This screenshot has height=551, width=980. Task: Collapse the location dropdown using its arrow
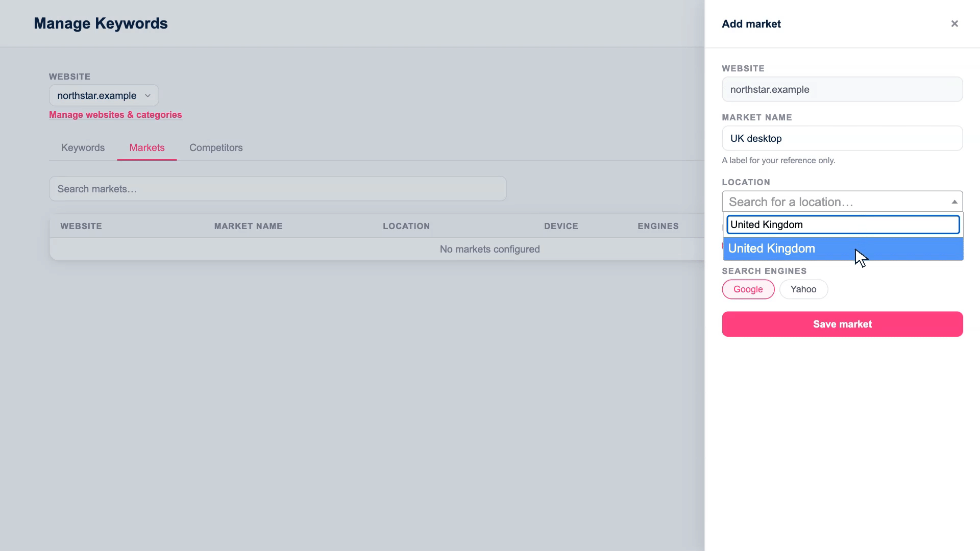click(x=954, y=202)
